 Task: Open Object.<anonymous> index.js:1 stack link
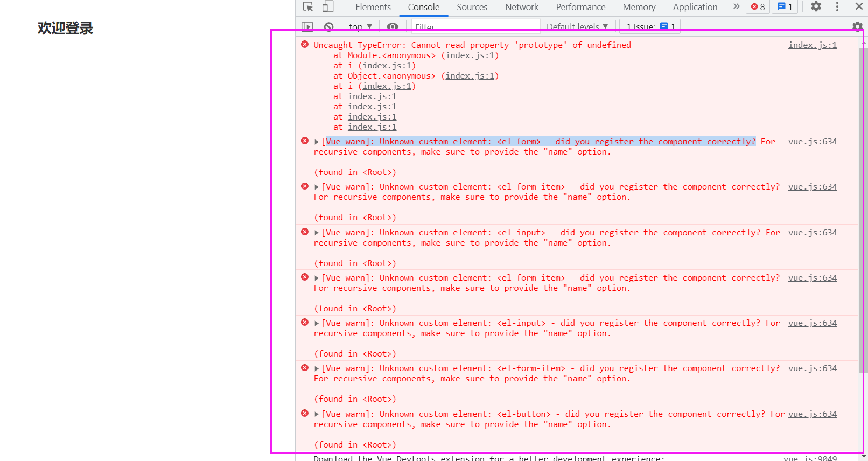point(470,76)
